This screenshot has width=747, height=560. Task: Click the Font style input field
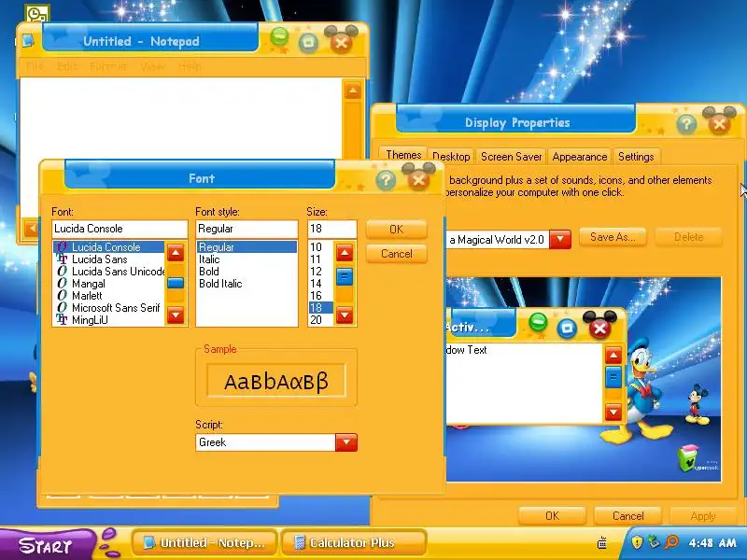coord(247,229)
